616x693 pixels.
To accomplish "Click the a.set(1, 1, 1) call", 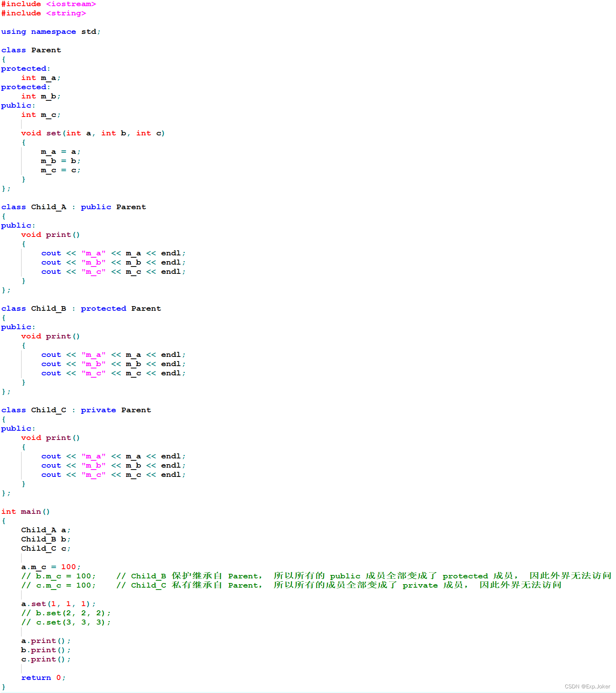I will click(58, 604).
